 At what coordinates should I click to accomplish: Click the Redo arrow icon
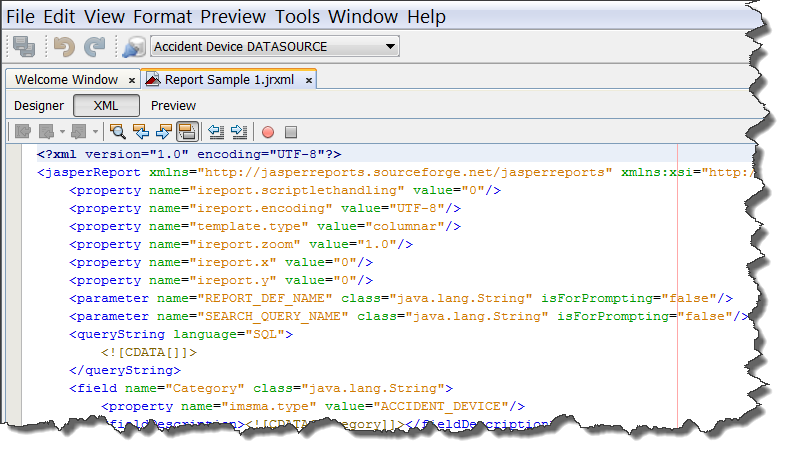click(95, 46)
